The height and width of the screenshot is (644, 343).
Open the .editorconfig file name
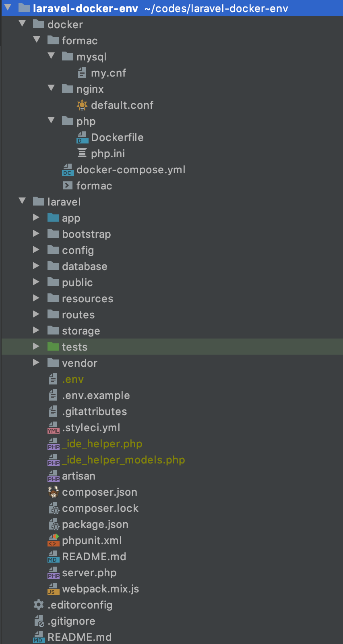(80, 605)
